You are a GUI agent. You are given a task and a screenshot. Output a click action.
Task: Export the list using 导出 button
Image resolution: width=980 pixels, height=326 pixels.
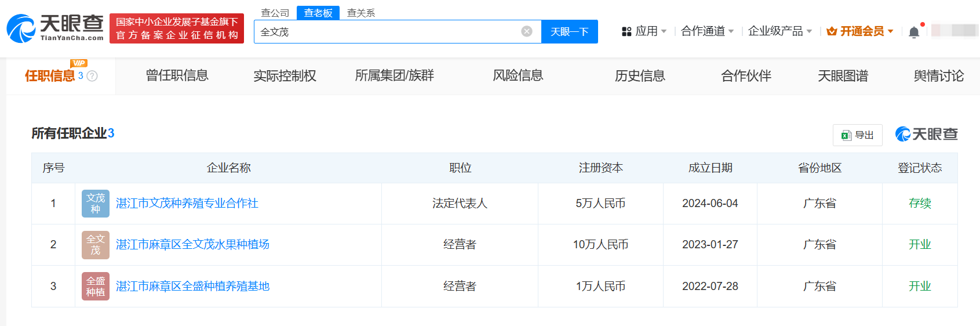(x=857, y=135)
